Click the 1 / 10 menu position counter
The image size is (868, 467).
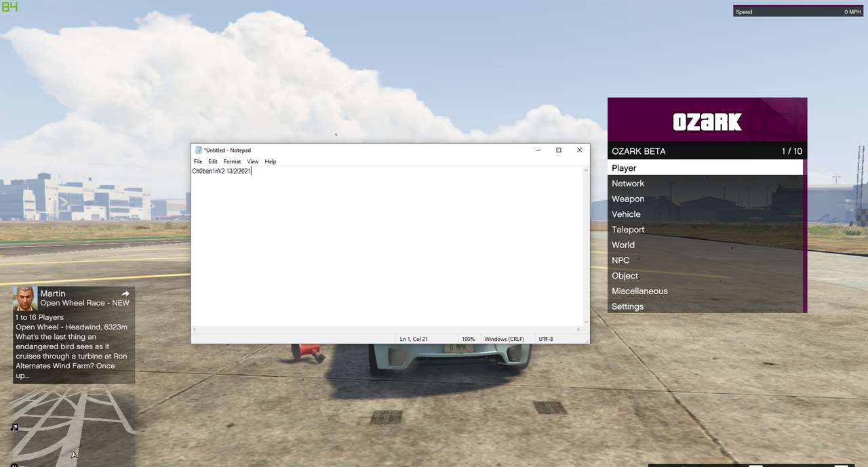[x=791, y=151]
